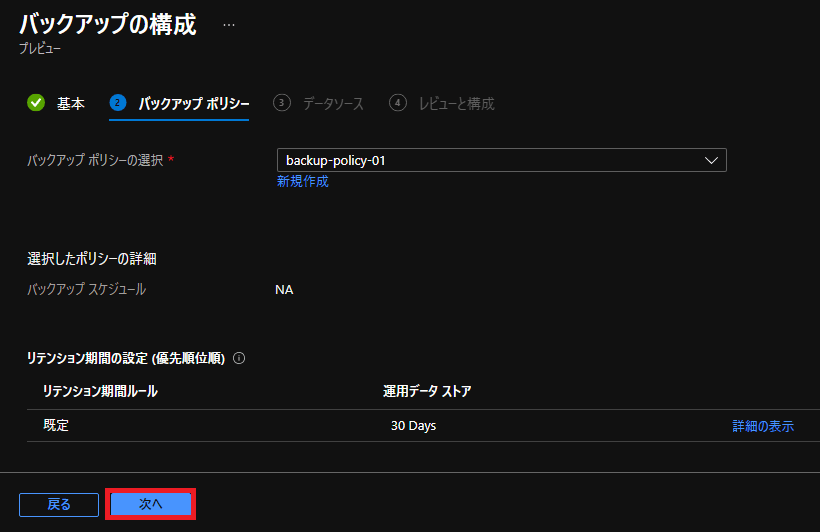The height and width of the screenshot is (532, 820).
Task: Click the green checkmark icon beside 基本
Action: click(x=36, y=103)
